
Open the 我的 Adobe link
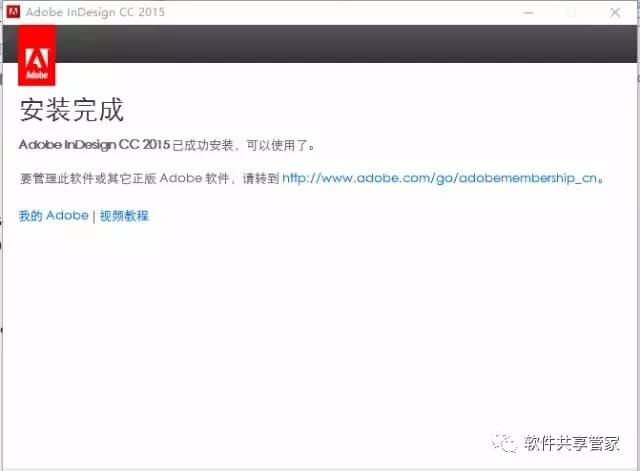[x=53, y=216]
